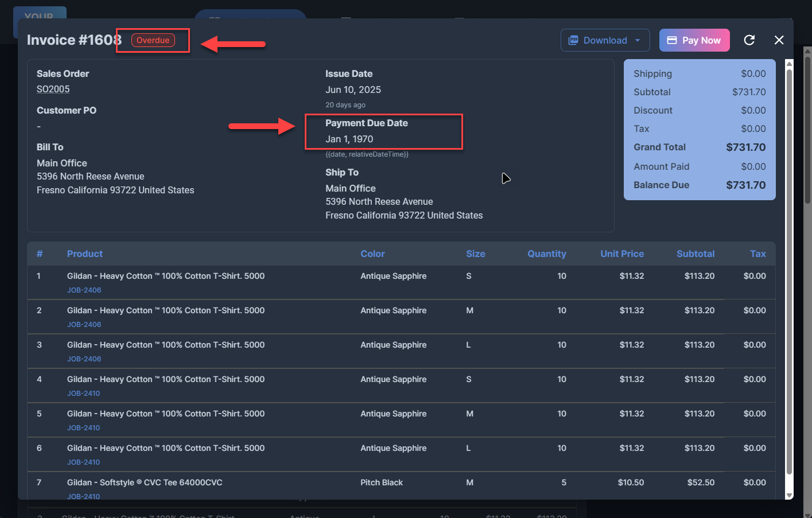Close the invoice dialog with the X

[779, 40]
